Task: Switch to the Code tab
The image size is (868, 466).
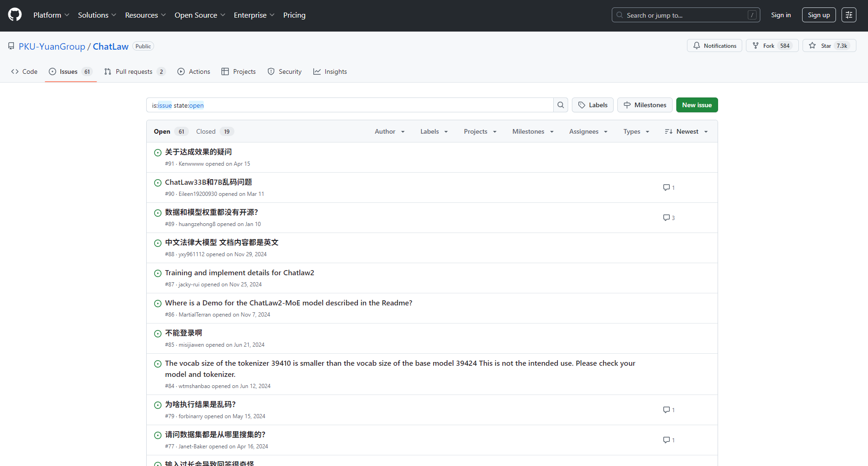Action: click(24, 71)
